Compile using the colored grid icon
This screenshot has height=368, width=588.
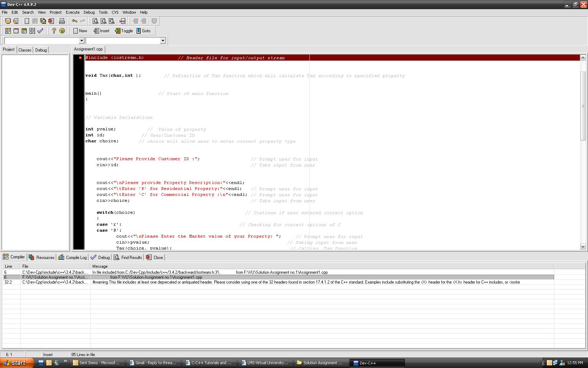(8, 31)
